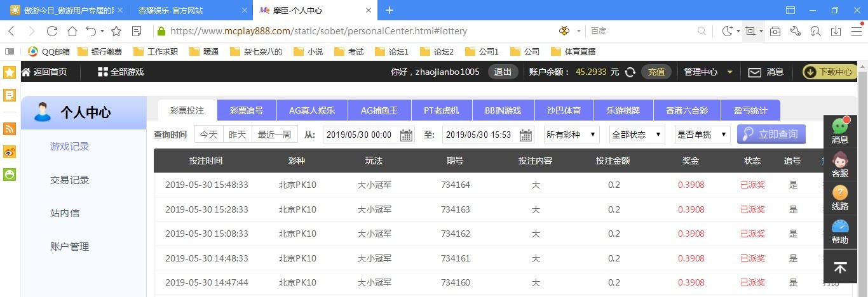This screenshot has width=868, height=297.
Task: Expand night mode options arrow
Action: (x=738, y=30)
